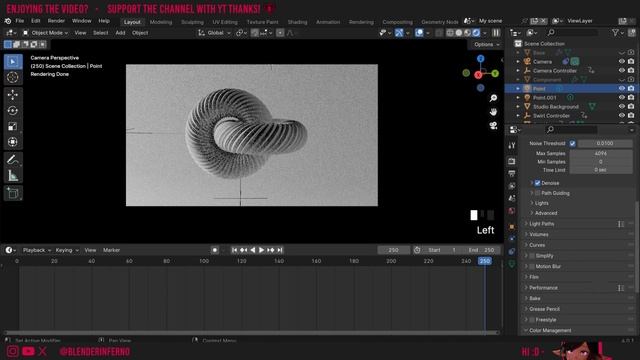The image size is (640, 360).
Task: Select the Add Cube tool
Action: tap(13, 193)
